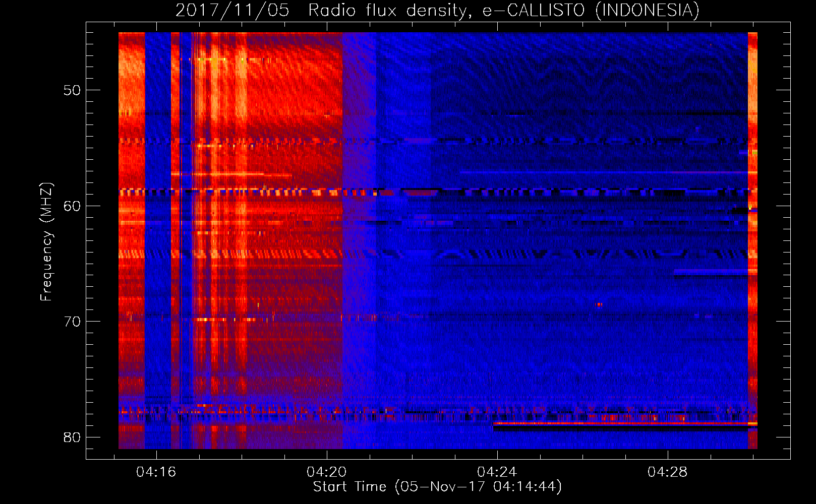This screenshot has width=816, height=504.
Task: Click the 04:28 time tick label
Action: [668, 472]
